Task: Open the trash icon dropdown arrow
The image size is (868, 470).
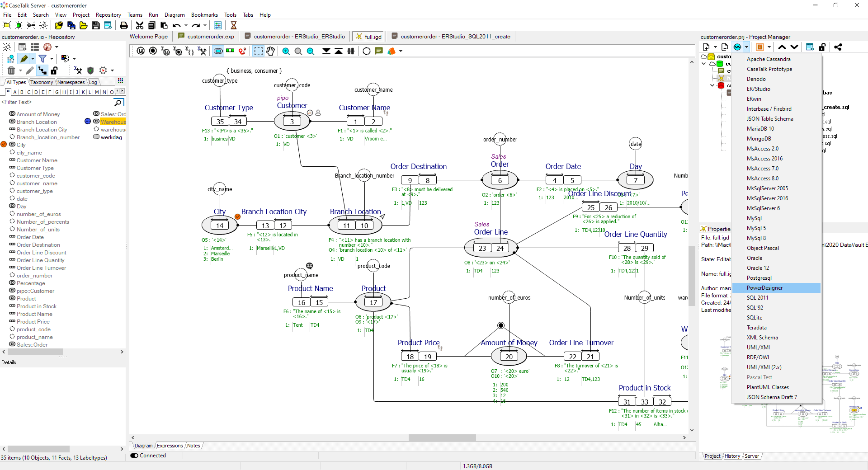Action: pos(20,70)
